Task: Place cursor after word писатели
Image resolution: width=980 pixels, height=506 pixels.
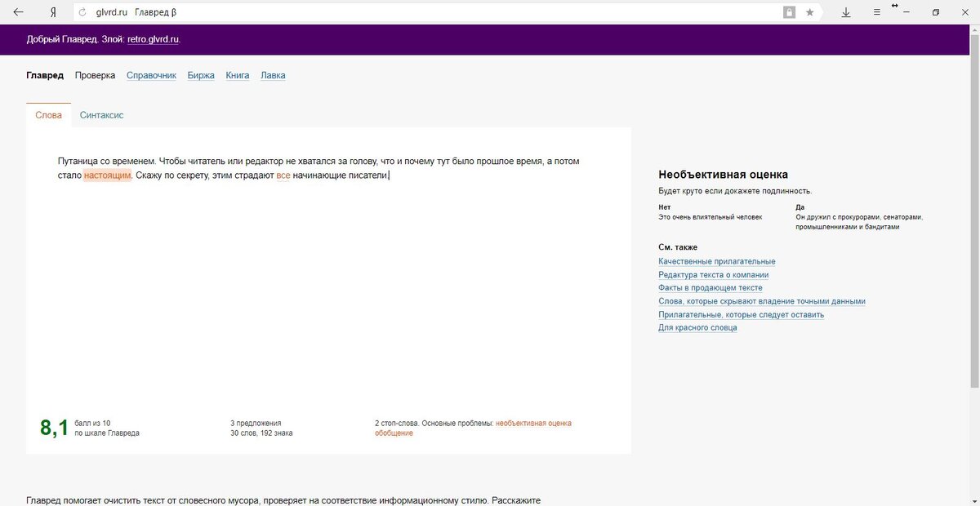Action: (389, 175)
